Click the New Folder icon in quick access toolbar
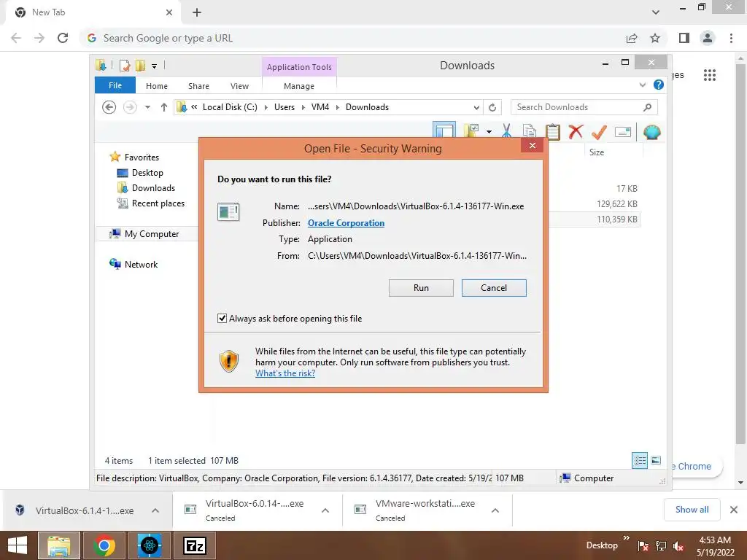The width and height of the screenshot is (747, 560). (141, 65)
